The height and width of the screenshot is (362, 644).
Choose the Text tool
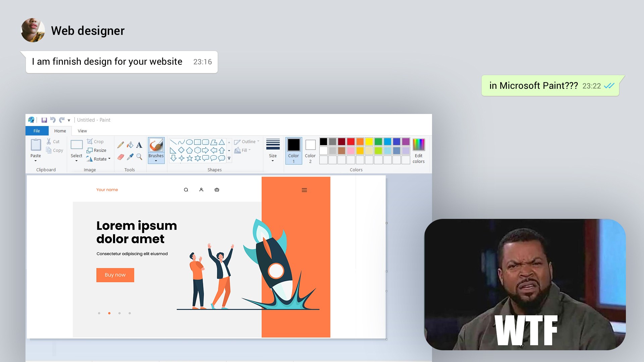pos(139,145)
